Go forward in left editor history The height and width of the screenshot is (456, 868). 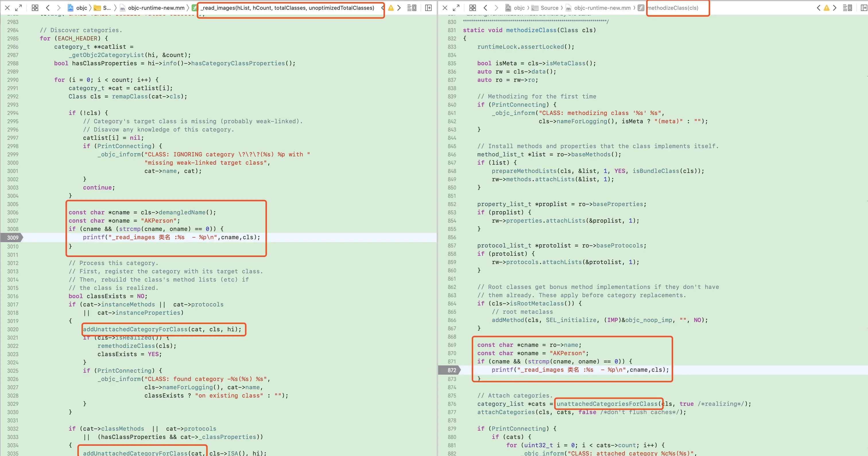59,7
